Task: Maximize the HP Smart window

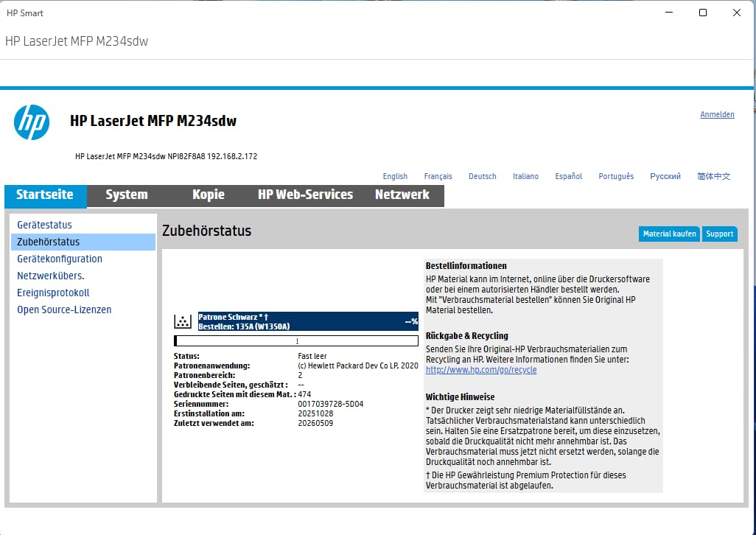Action: click(703, 13)
